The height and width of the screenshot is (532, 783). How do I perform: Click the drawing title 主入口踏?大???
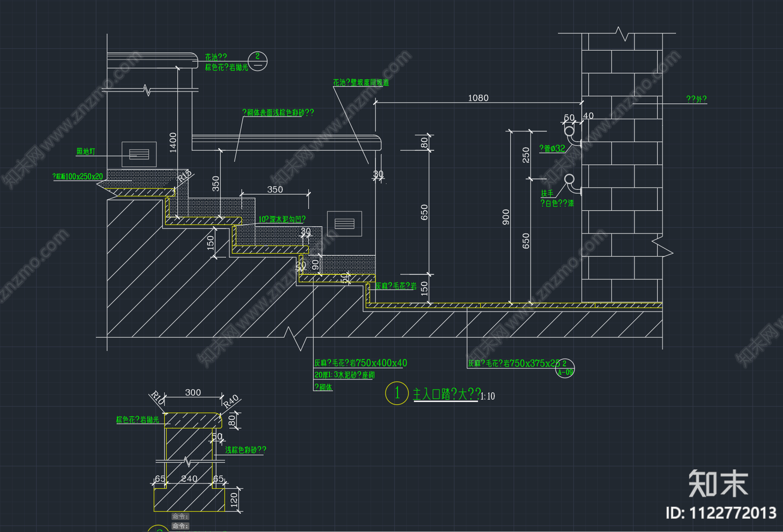coord(447,394)
